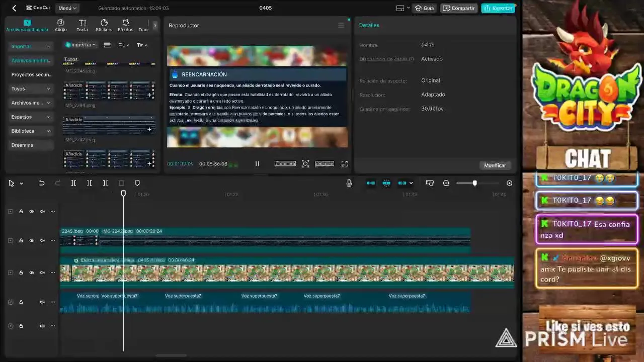Image resolution: width=644 pixels, height=362 pixels.
Task: Select Archivos multimedia in the sidebar
Action: click(31, 60)
